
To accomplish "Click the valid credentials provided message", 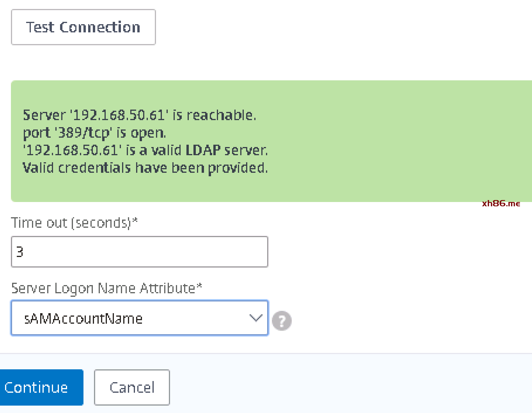I will pos(145,168).
